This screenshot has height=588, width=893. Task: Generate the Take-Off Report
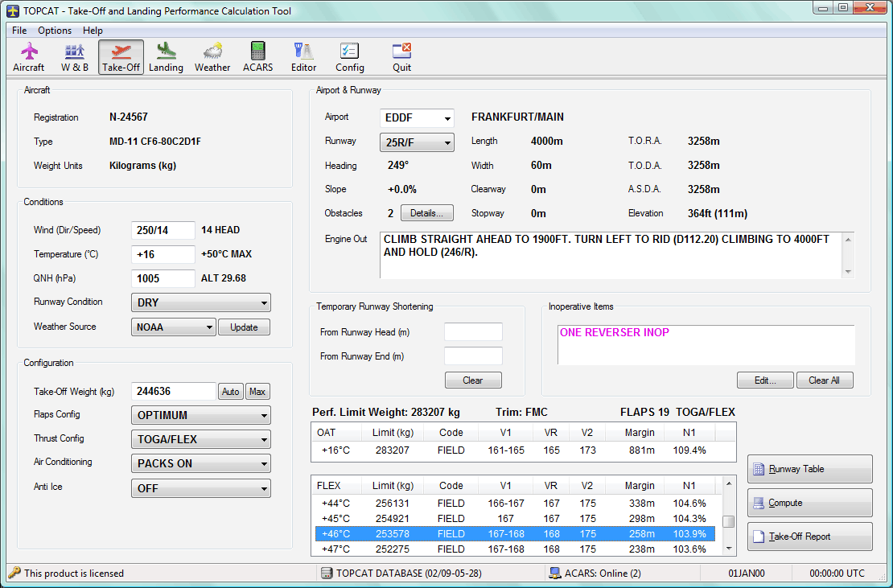point(809,537)
